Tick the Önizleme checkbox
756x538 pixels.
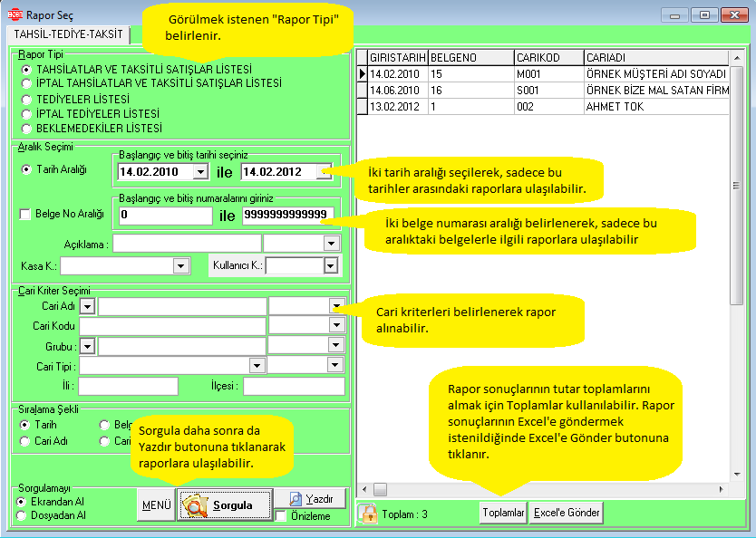pos(281,516)
